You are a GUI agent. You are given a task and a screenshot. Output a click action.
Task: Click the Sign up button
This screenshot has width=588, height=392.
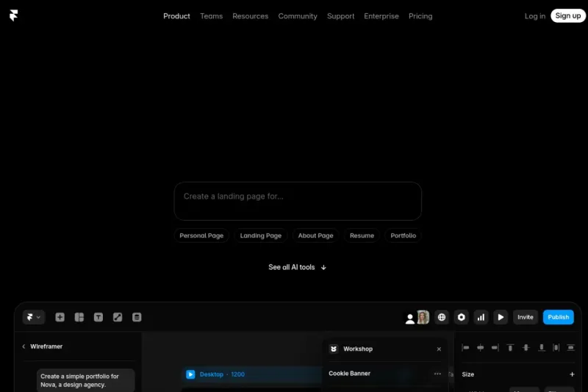[567, 15]
